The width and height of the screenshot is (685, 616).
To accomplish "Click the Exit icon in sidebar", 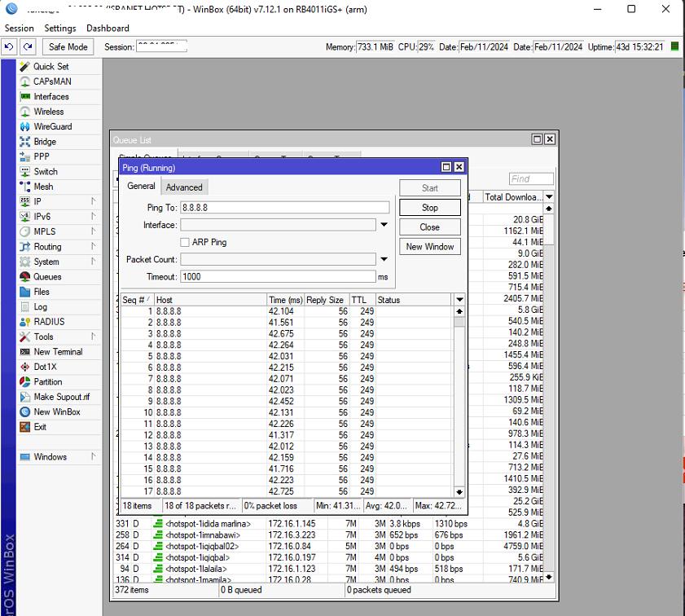I will [25, 427].
